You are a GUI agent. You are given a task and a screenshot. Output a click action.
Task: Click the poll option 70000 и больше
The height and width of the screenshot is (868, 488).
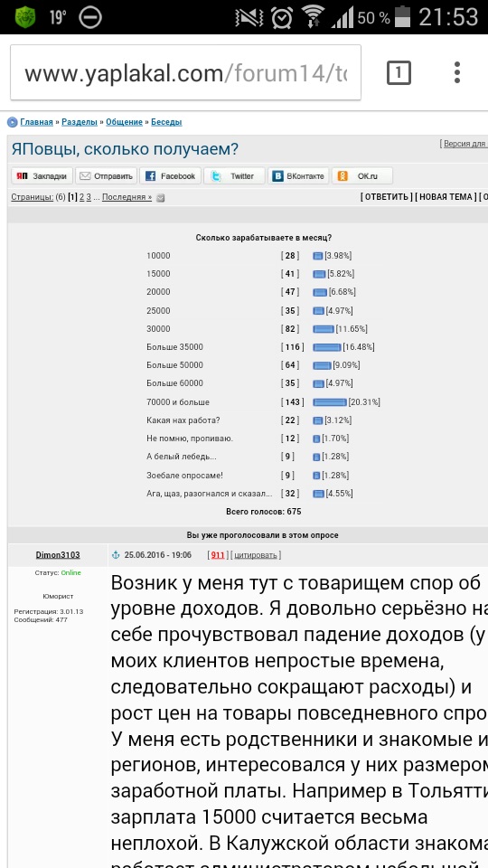tap(178, 402)
